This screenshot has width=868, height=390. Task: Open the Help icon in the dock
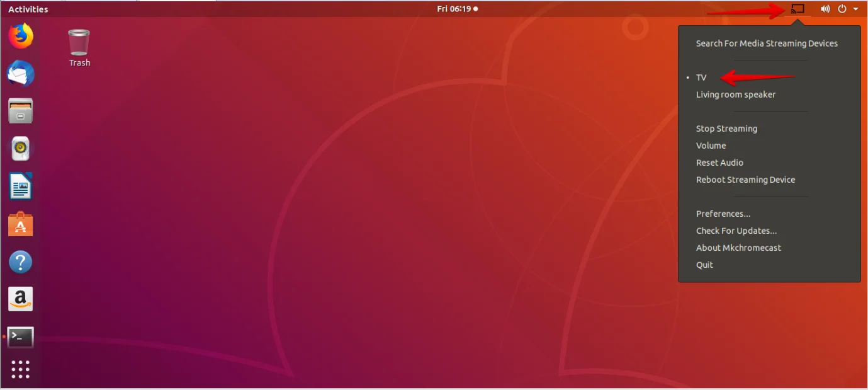point(20,262)
